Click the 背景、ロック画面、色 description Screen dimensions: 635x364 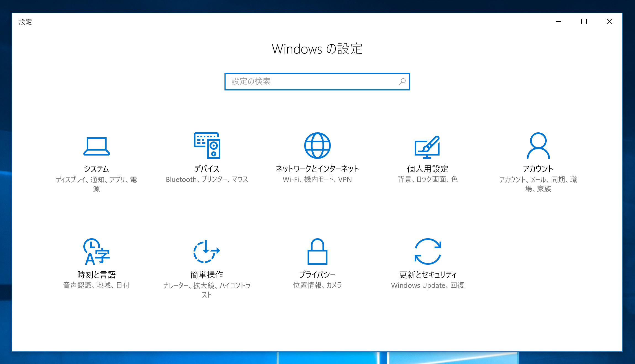coord(428,180)
